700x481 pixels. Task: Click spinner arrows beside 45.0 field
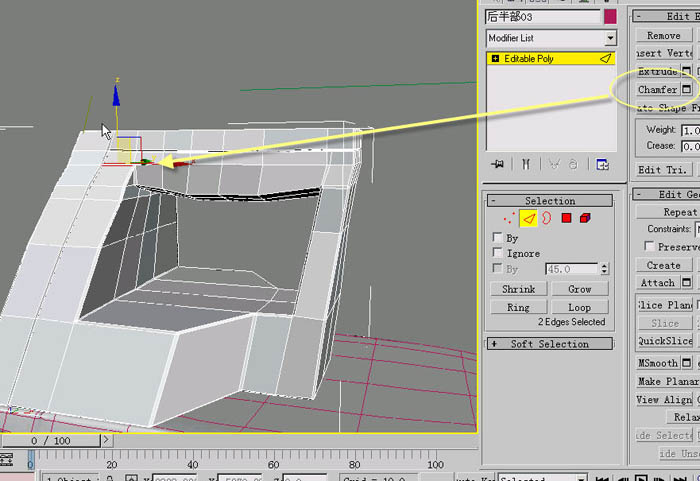[604, 268]
